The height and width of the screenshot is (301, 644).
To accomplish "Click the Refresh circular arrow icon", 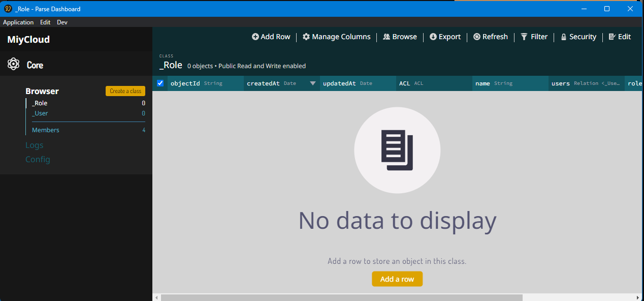I will pyautogui.click(x=477, y=37).
